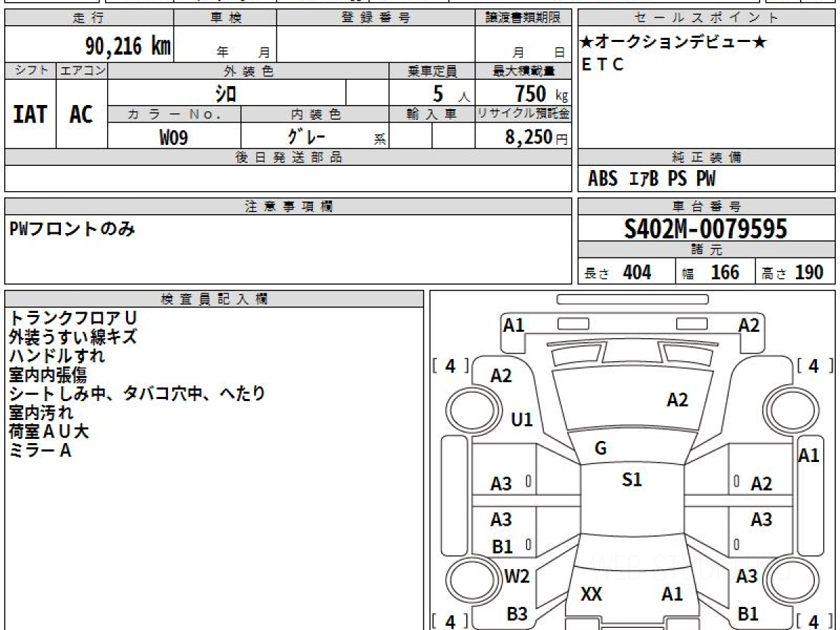Click the note ミラーA
The height and width of the screenshot is (630, 840).
[40, 450]
